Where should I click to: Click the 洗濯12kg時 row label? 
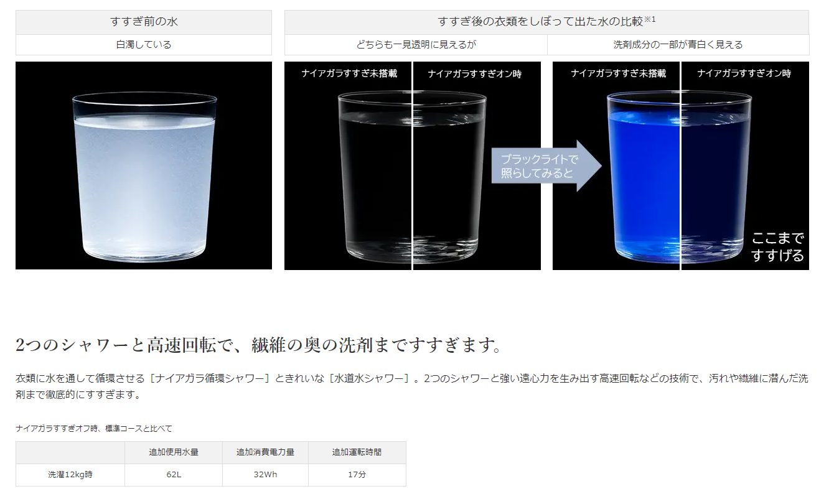(70, 475)
